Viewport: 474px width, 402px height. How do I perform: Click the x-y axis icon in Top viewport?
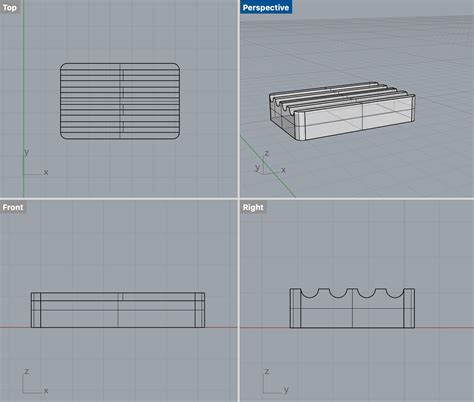click(35, 162)
